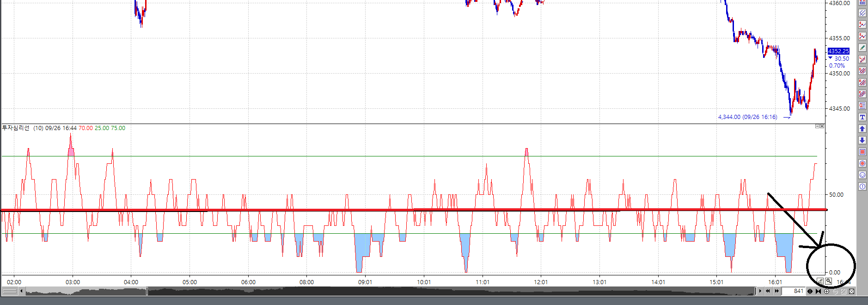
Task: Click the fast-forward double arrow button
Action: click(777, 291)
